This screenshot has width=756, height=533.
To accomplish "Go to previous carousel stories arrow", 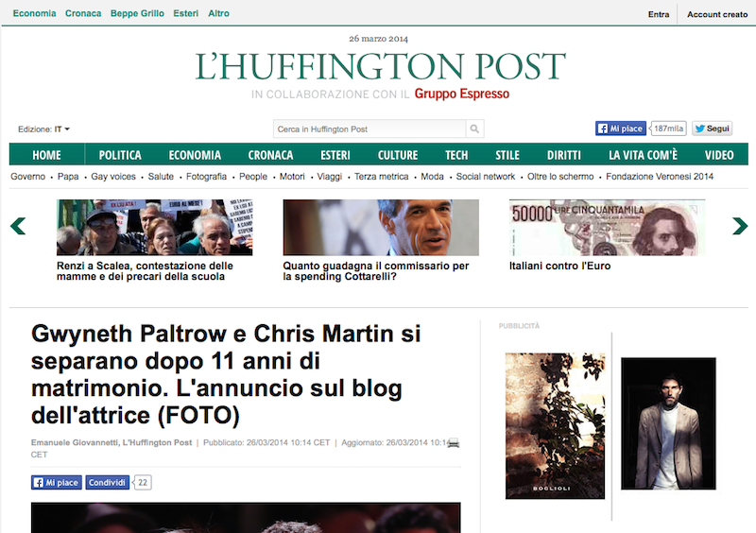I will 18,226.
